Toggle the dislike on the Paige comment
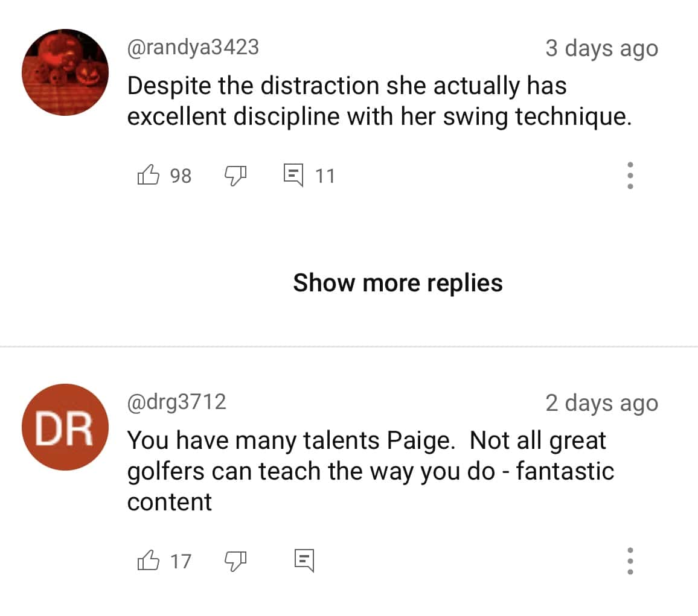This screenshot has width=698, height=616. [236, 560]
